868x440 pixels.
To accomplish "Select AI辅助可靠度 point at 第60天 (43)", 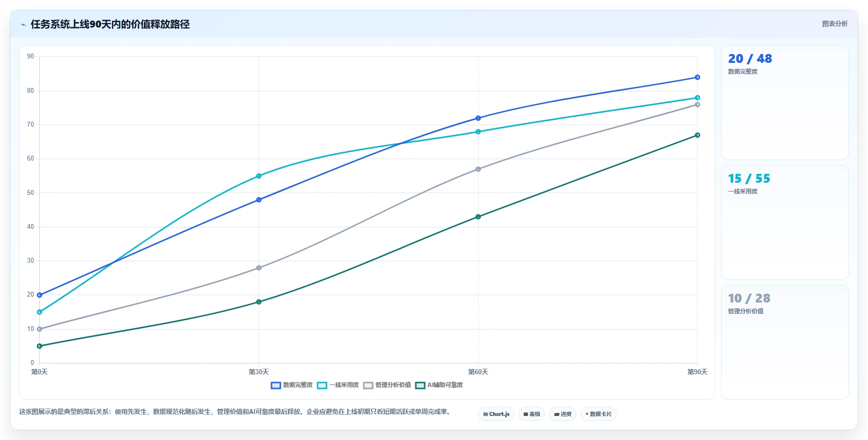I will [478, 217].
